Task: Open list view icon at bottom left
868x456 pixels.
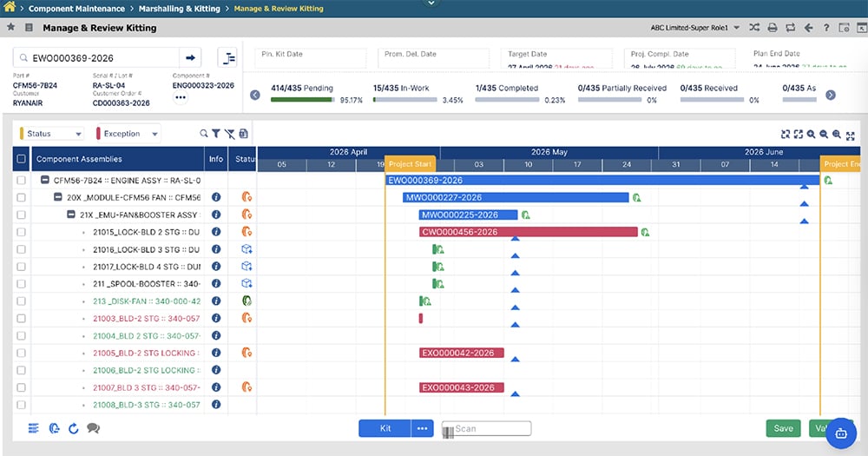Action: coord(33,428)
